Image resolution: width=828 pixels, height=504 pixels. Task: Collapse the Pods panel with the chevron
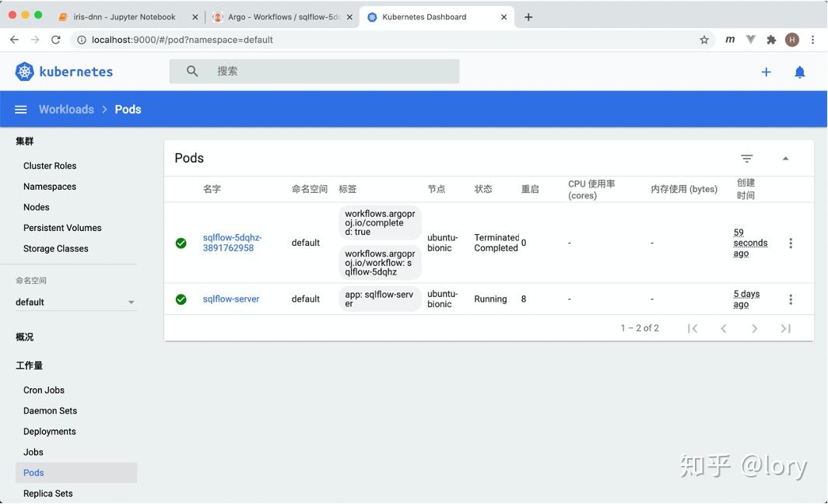click(x=786, y=158)
